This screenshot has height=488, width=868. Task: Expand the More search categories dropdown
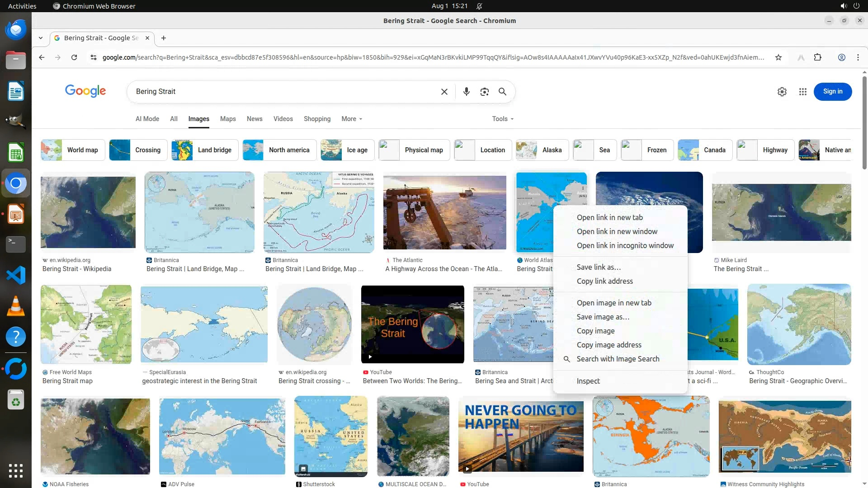pos(352,119)
